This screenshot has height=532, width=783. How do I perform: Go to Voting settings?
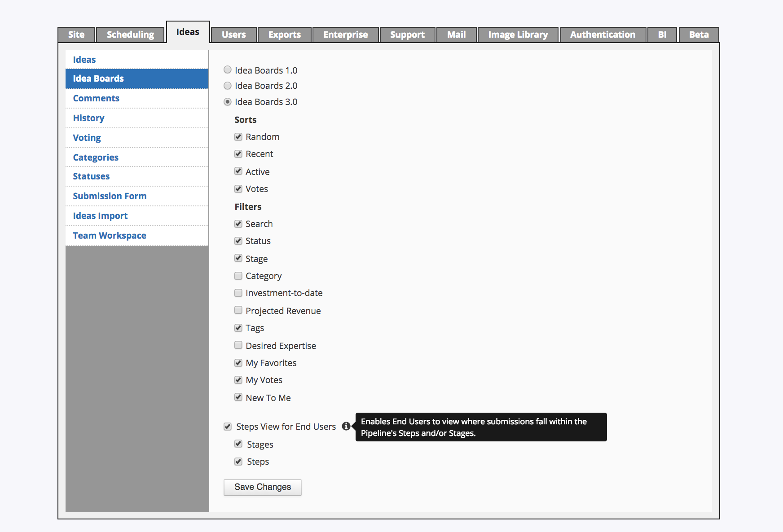(137, 138)
